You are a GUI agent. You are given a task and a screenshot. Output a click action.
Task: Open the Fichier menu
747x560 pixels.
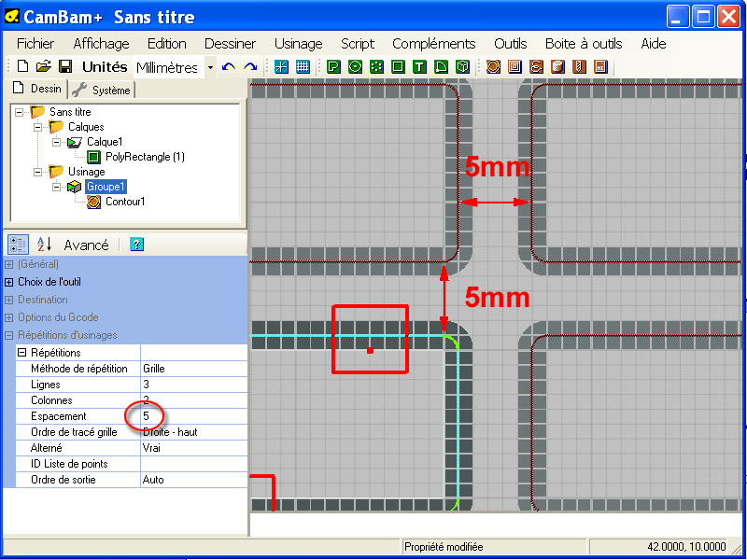35,44
